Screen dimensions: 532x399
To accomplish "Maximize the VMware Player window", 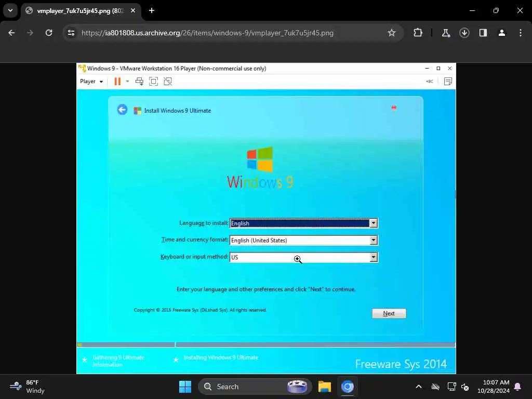I will click(438, 68).
